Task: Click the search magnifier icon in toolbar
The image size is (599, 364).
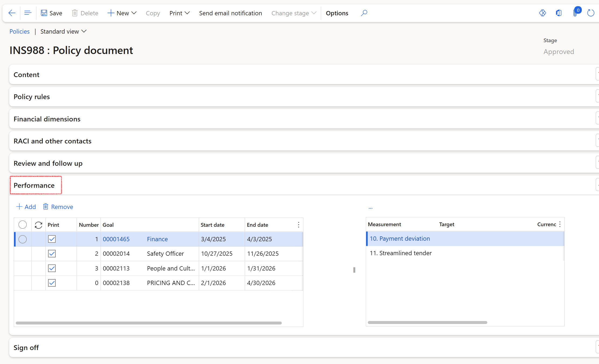Action: 364,13
